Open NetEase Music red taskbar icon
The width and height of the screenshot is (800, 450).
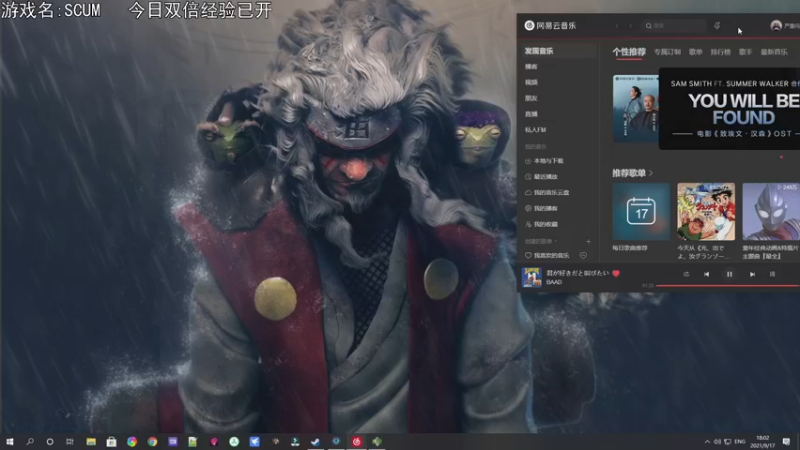click(x=357, y=441)
